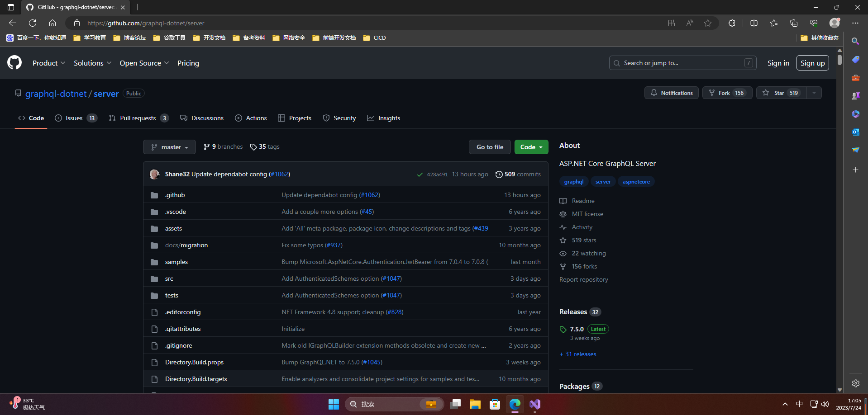This screenshot has width=868, height=415.
Task: Expand the Solutions menu
Action: coord(92,63)
